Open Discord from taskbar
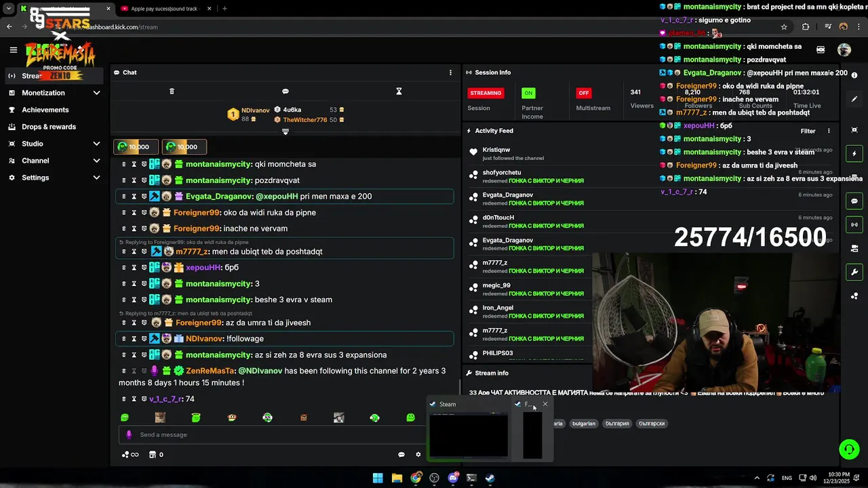868x488 pixels. pos(453,478)
